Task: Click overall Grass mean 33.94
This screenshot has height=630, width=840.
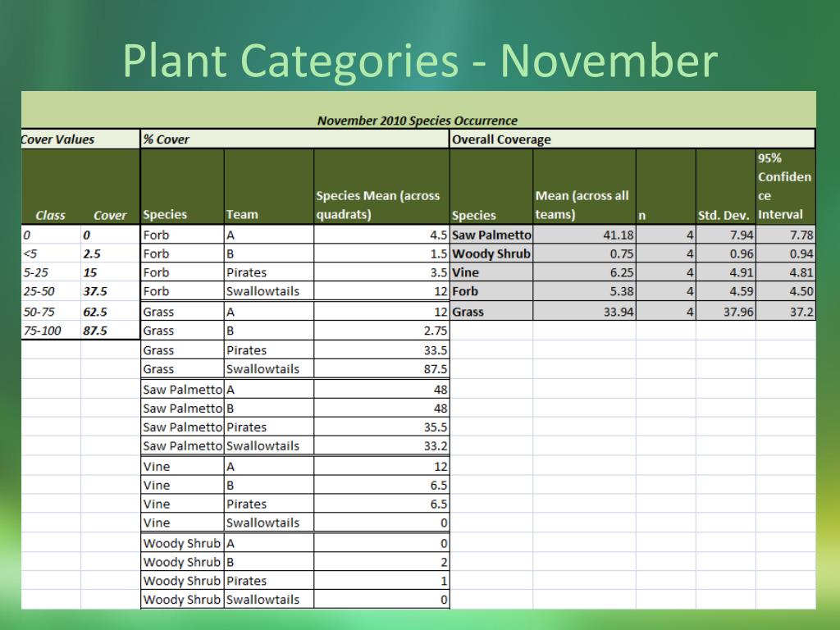Action: click(x=584, y=312)
